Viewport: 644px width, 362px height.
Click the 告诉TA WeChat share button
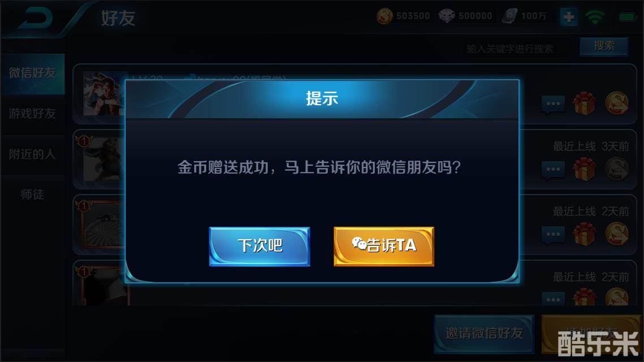coord(384,246)
